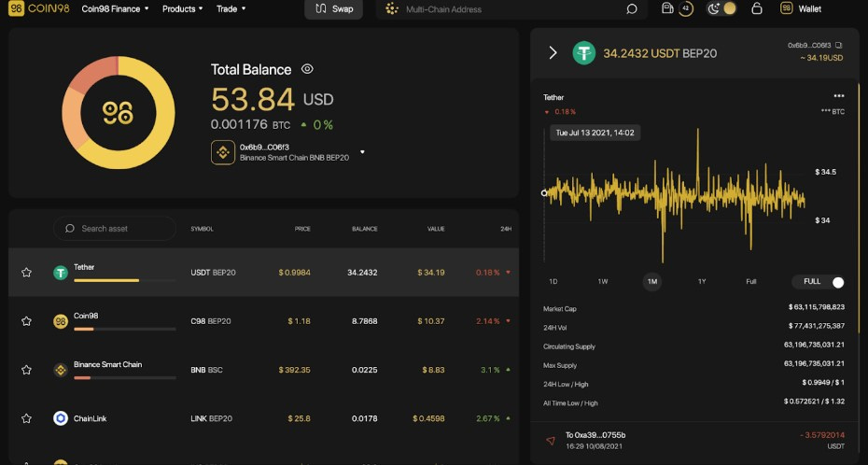The height and width of the screenshot is (465, 868).
Task: Open the gas station icon in header
Action: pyautogui.click(x=667, y=8)
